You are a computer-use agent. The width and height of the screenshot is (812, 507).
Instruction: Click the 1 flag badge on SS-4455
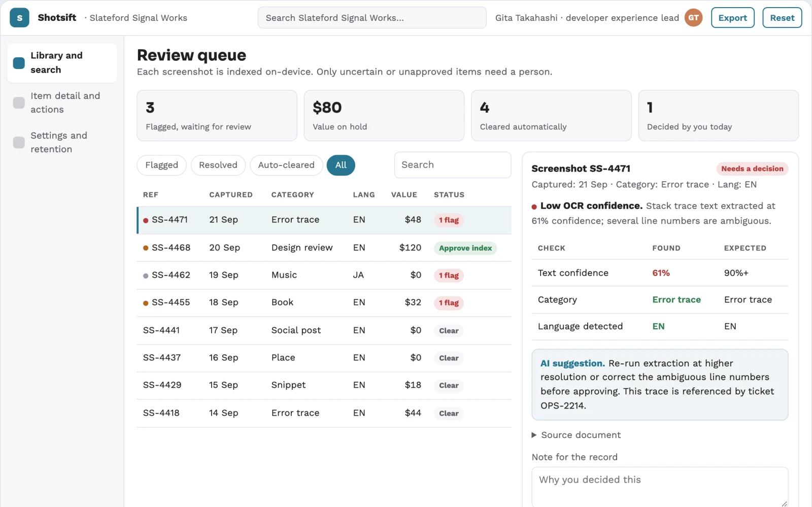tap(449, 303)
